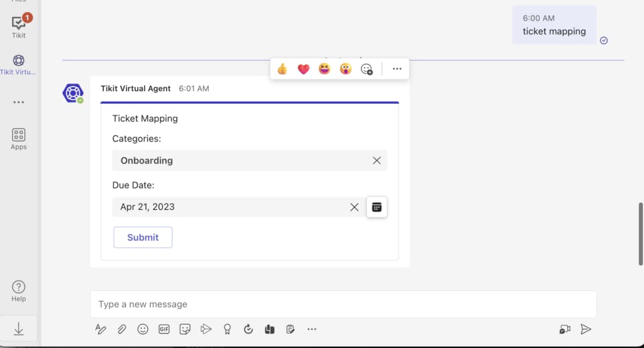Click the Viva Insights thumbs-up app icon
The width and height of the screenshot is (644, 348).
269,329
